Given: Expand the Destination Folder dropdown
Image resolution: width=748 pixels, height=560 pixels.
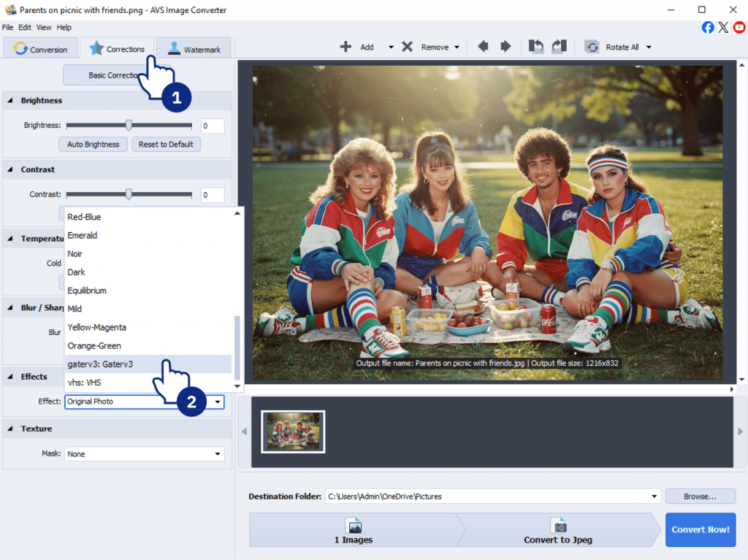Looking at the screenshot, I should (654, 496).
